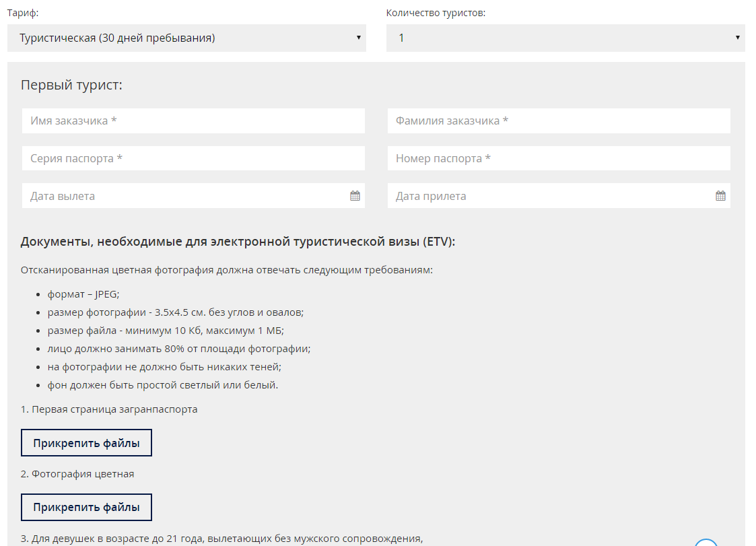
Task: Open the calendar icon for Дата прилета
Action: [x=720, y=196]
